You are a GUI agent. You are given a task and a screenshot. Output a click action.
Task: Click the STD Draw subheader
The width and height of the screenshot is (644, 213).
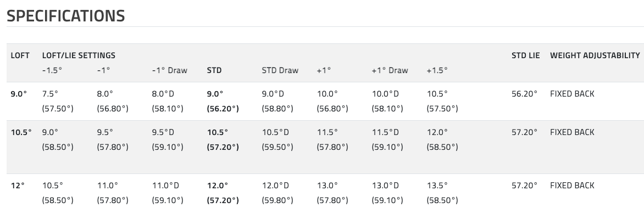[280, 70]
